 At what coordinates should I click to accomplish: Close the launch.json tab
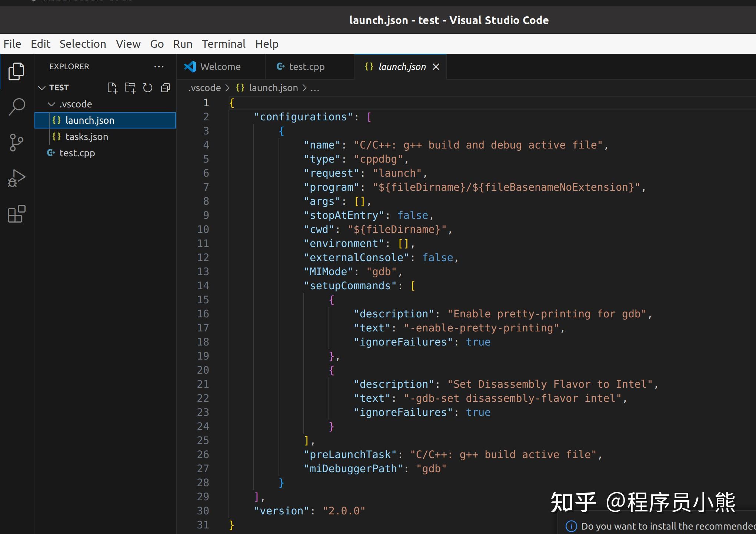pyautogui.click(x=436, y=67)
